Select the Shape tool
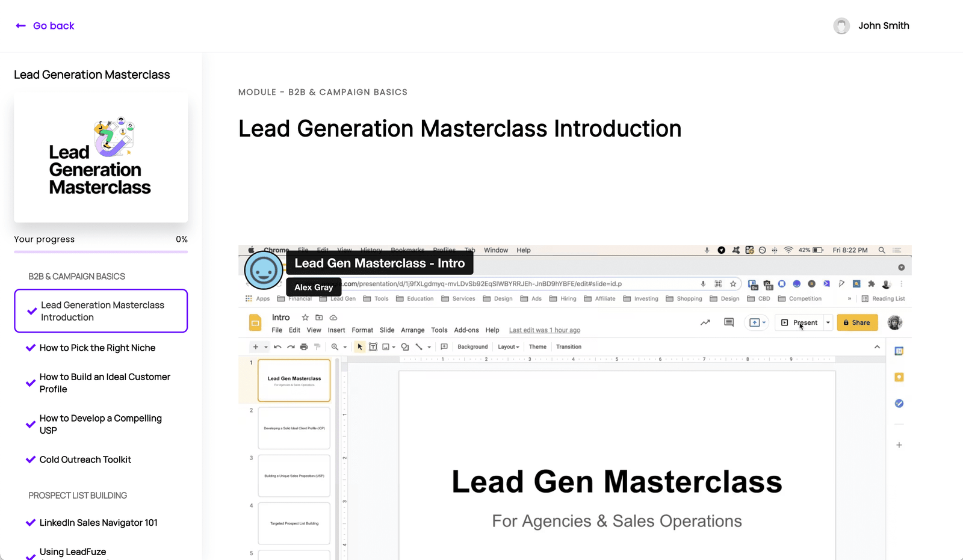 (404, 347)
